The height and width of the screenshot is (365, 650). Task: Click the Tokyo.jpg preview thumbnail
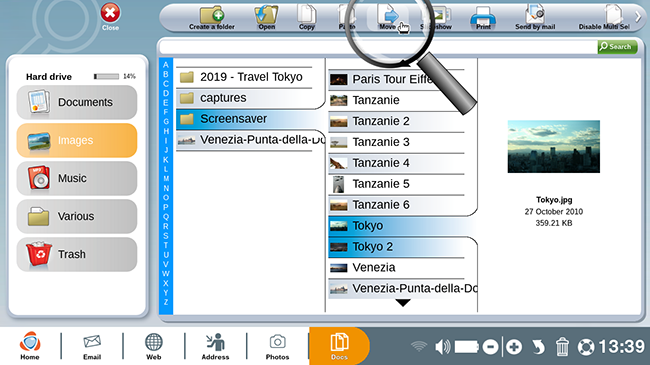[553, 146]
